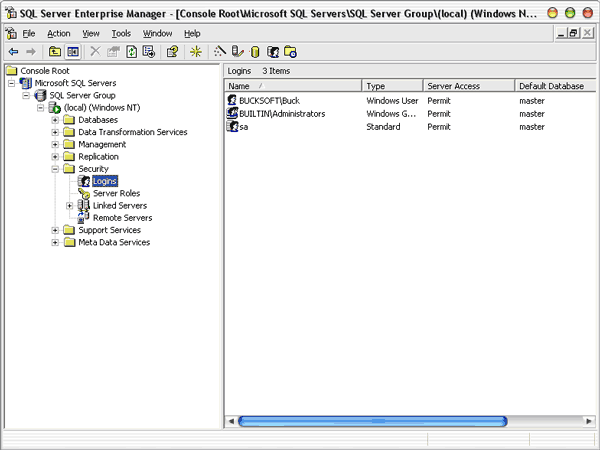Expand the Data Transformation Services folder
This screenshot has height=450, width=600.
click(x=55, y=132)
